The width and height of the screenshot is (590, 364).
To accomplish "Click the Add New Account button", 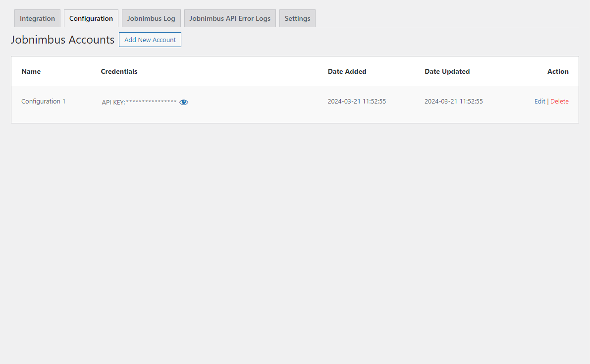I will (150, 40).
